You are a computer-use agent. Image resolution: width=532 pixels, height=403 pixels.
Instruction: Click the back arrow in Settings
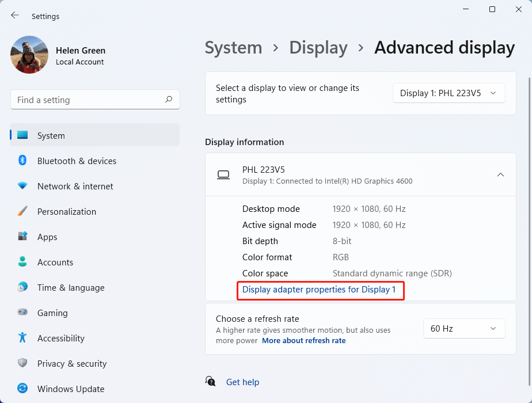14,16
